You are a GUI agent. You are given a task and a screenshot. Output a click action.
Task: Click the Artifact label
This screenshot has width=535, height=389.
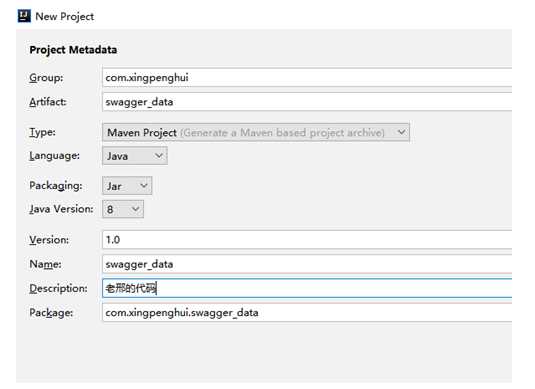click(x=48, y=102)
